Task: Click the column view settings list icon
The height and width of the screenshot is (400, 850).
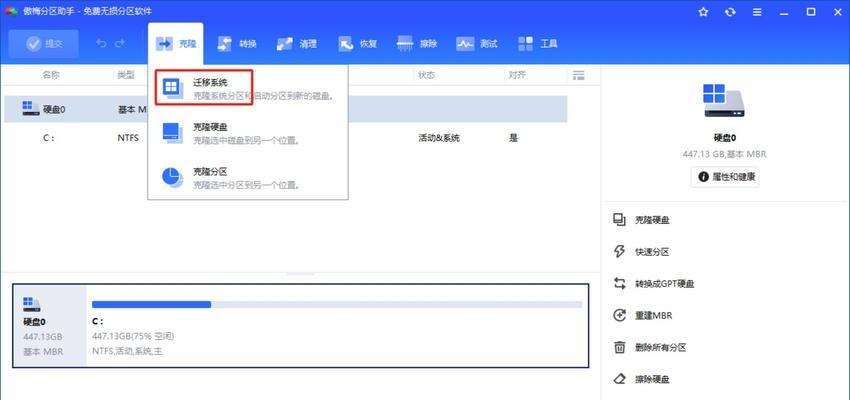Action: (578, 75)
